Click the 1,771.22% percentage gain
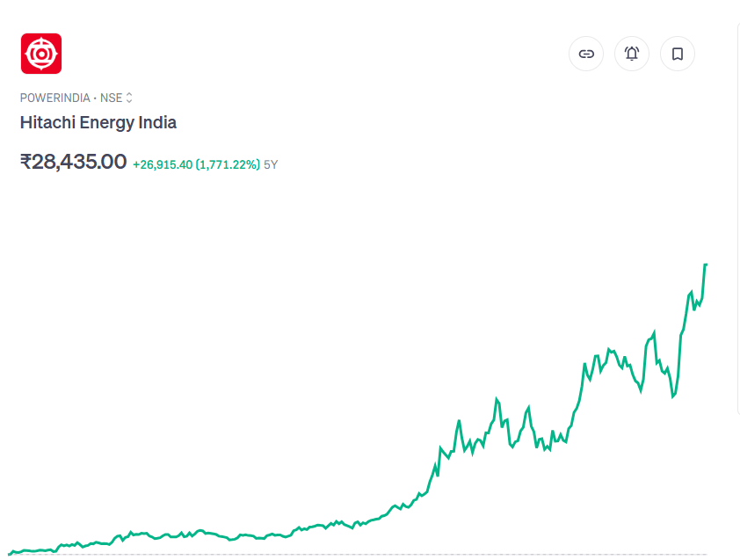 [228, 164]
